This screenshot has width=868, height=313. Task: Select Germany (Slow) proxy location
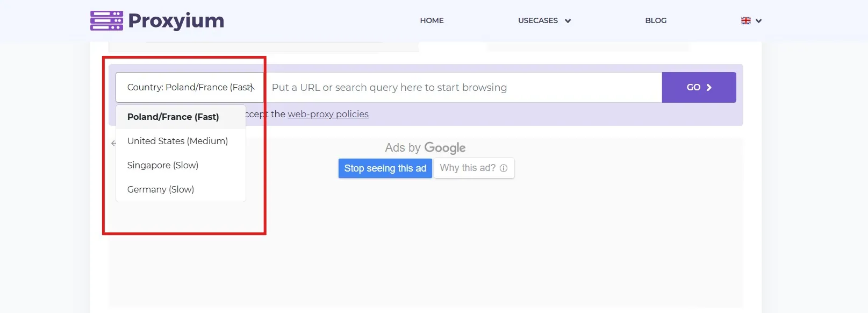181,189
